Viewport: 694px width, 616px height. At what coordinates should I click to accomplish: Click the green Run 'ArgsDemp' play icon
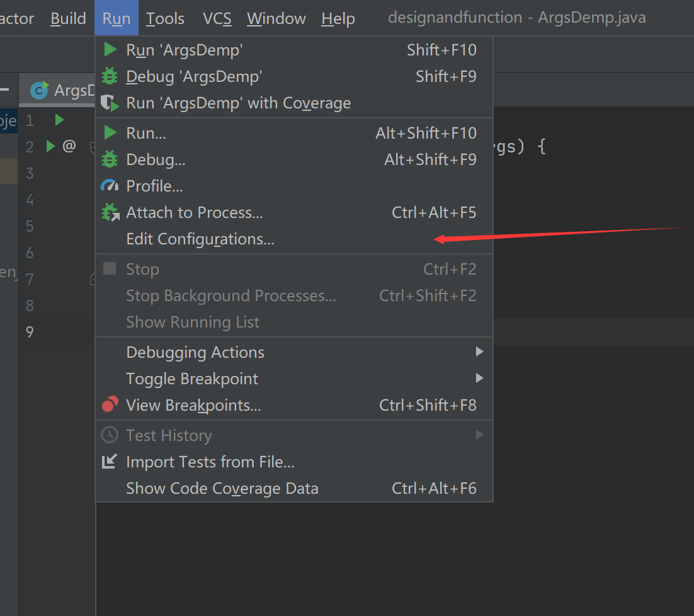tap(111, 50)
